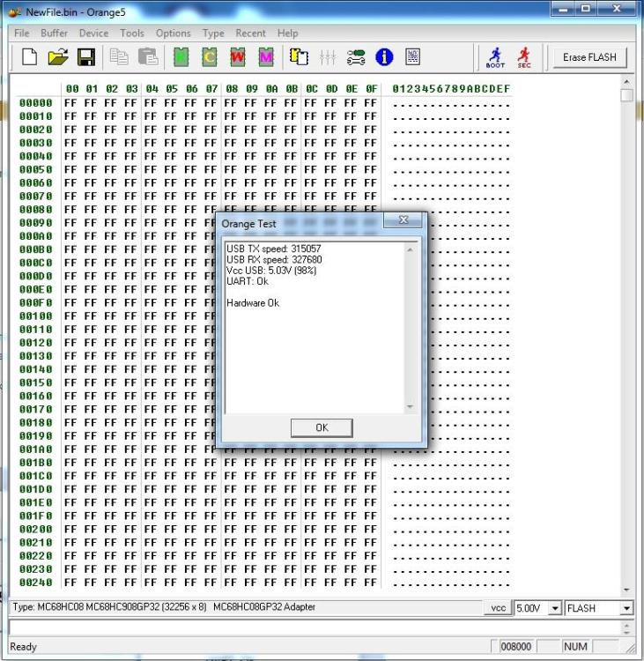The width and height of the screenshot is (644, 661).
Task: Open the sliders settings icon
Action: [328, 57]
